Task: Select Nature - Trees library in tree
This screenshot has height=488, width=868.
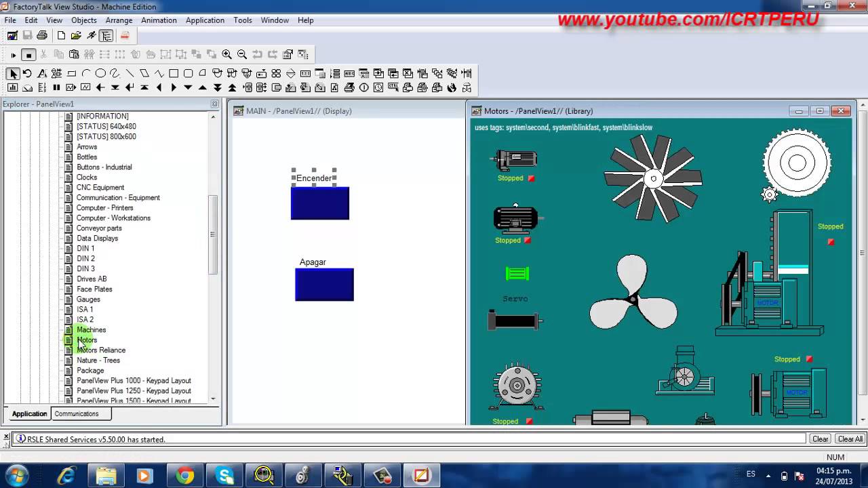Action: pos(98,360)
